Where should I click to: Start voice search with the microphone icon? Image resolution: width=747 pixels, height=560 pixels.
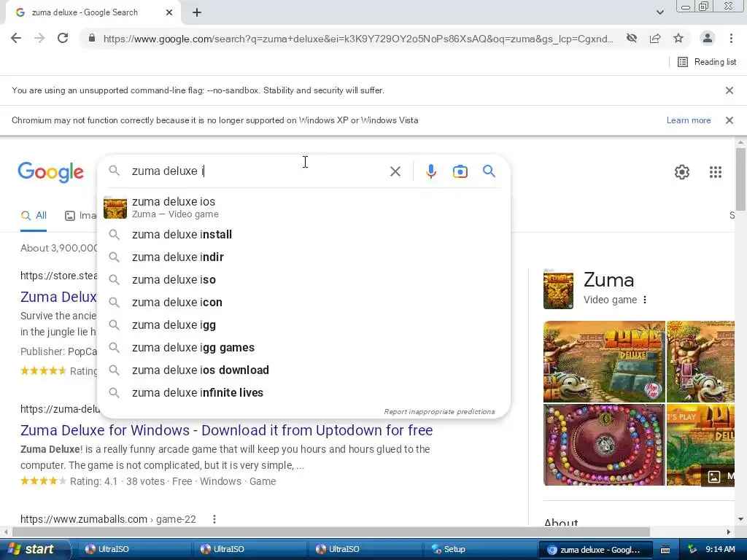(430, 171)
